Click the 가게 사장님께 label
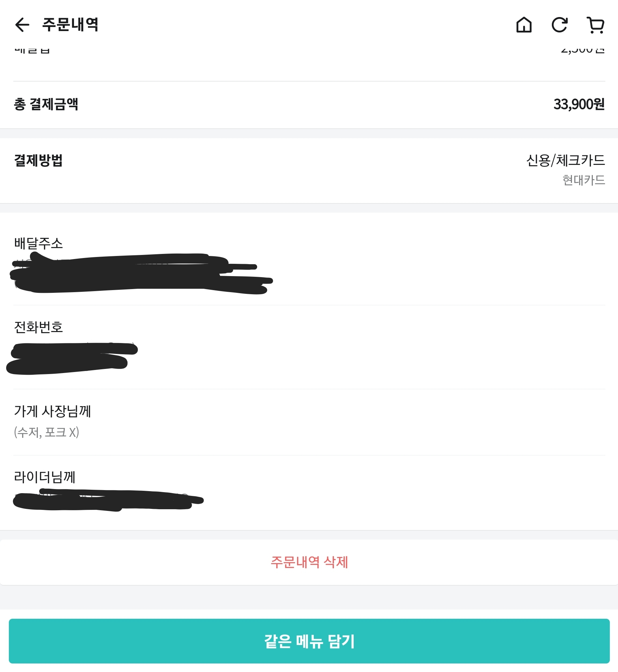Screen dimensions: 618x672 tap(53, 411)
